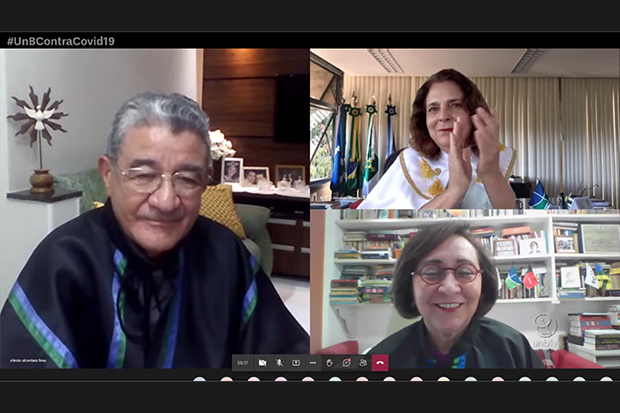Select second participant avatar from left in strip
620x413 pixels.
tap(227, 379)
